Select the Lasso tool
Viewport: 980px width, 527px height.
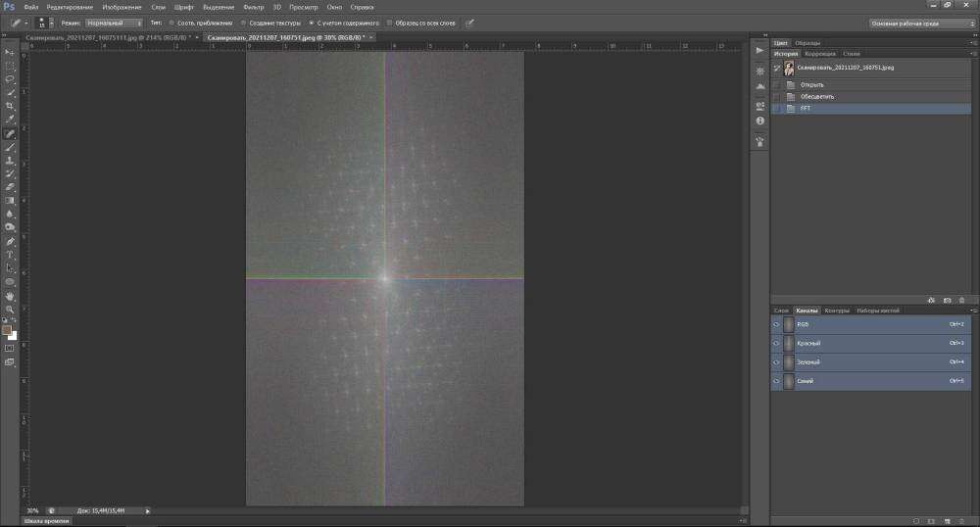(10, 78)
